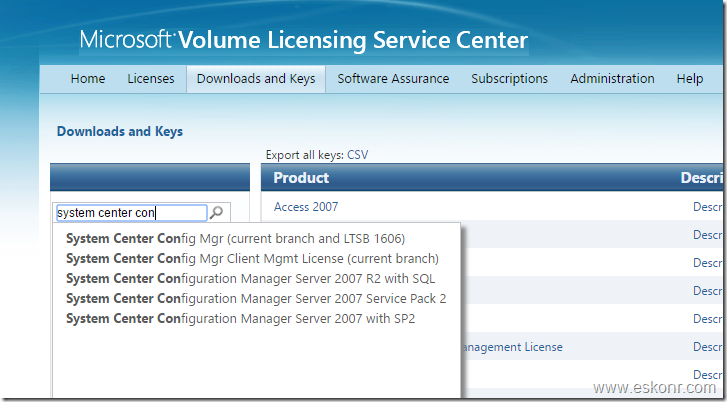Focus the product search input field
This screenshot has width=727, height=402.
[x=130, y=213]
